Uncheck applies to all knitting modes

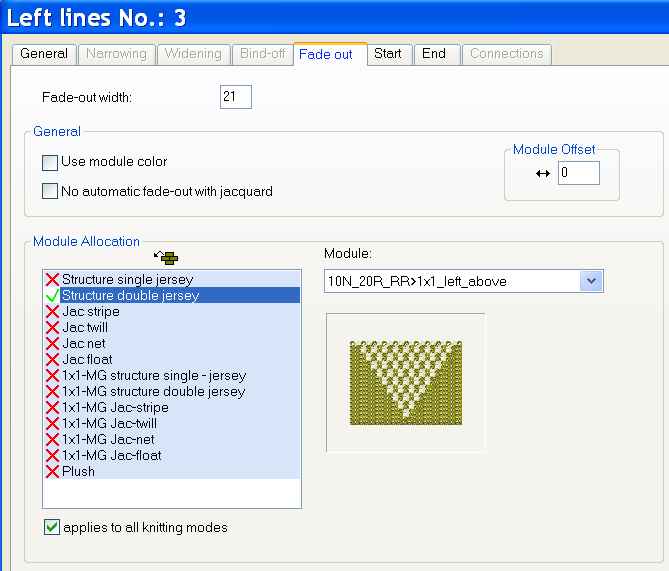coord(52,528)
